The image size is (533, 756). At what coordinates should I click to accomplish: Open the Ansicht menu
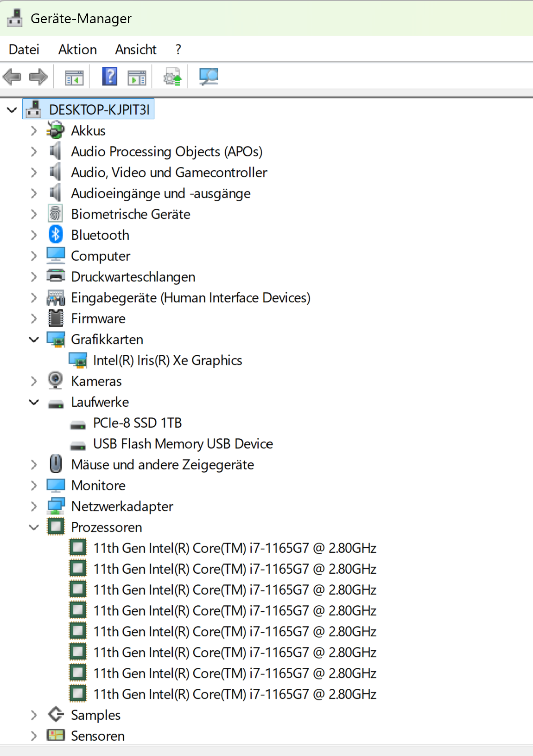click(x=136, y=49)
